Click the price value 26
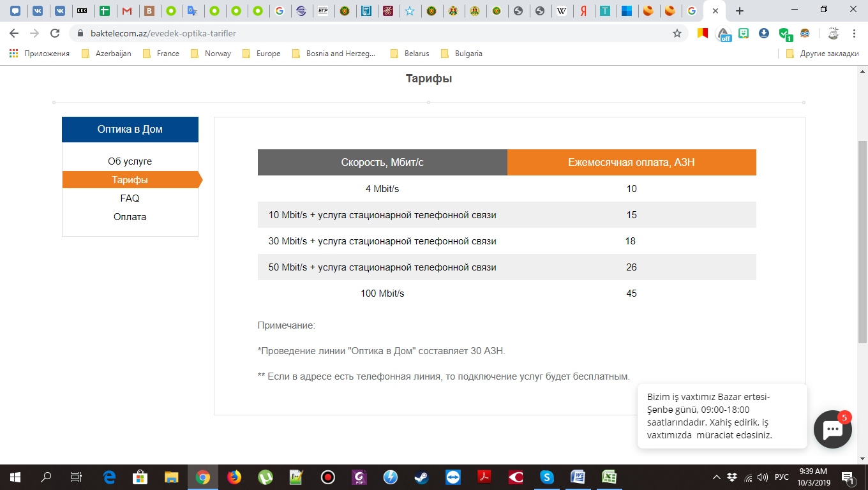The image size is (868, 490). click(x=631, y=267)
